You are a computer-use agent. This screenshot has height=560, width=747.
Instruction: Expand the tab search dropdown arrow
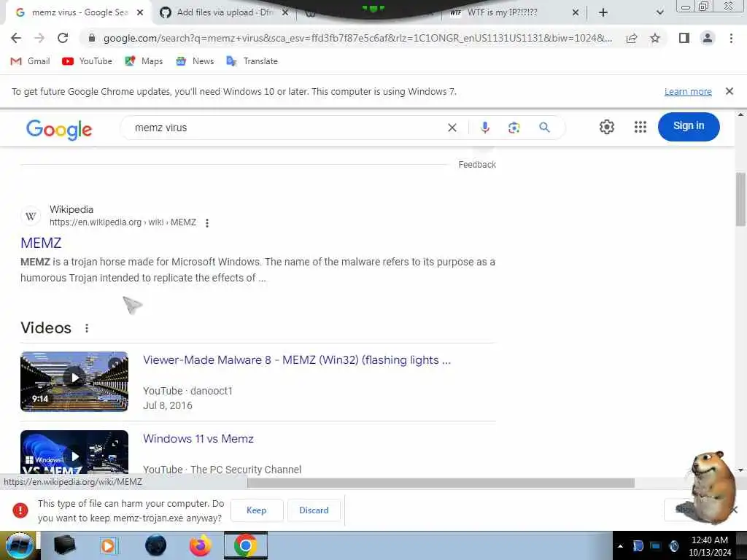point(659,13)
